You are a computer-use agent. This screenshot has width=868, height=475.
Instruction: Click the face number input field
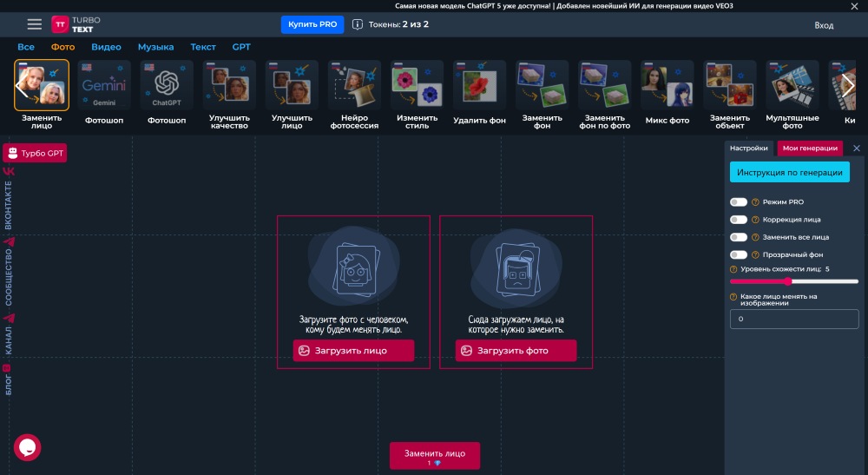[793, 320]
